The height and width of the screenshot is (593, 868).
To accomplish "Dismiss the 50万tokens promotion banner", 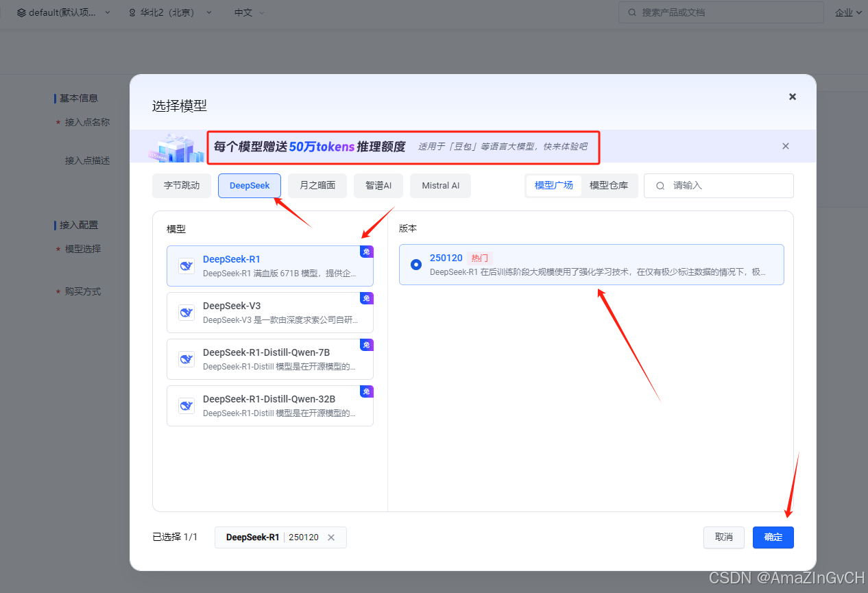I will [x=786, y=146].
